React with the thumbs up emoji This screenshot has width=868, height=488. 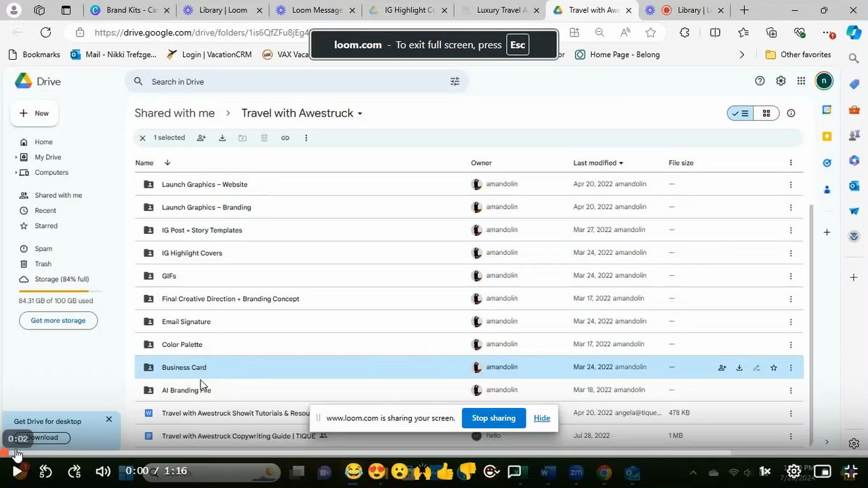[445, 472]
